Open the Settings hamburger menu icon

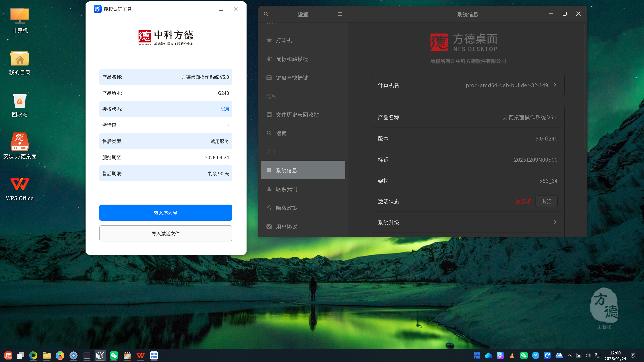340,14
